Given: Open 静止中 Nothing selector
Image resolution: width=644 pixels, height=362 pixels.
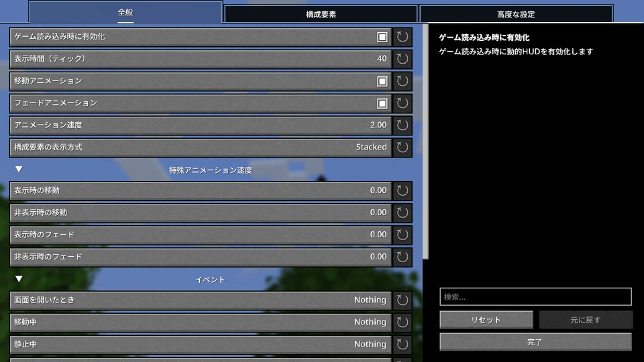Looking at the screenshot, I should click(x=370, y=344).
